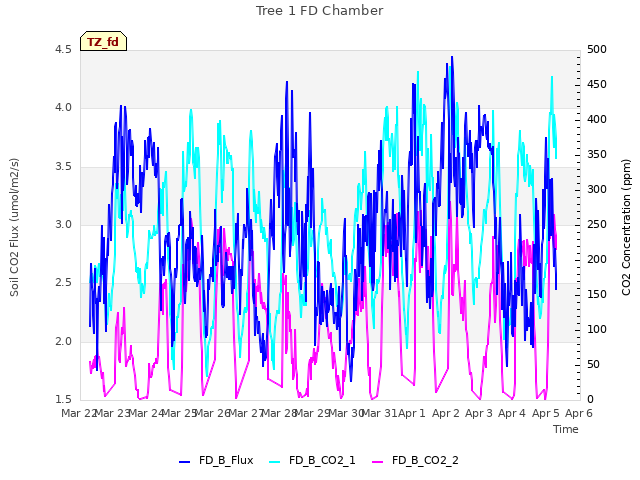The width and height of the screenshot is (640, 480).
Task: Click the magenta FD_B_CO2_2 legend swatch
Action: click(378, 462)
